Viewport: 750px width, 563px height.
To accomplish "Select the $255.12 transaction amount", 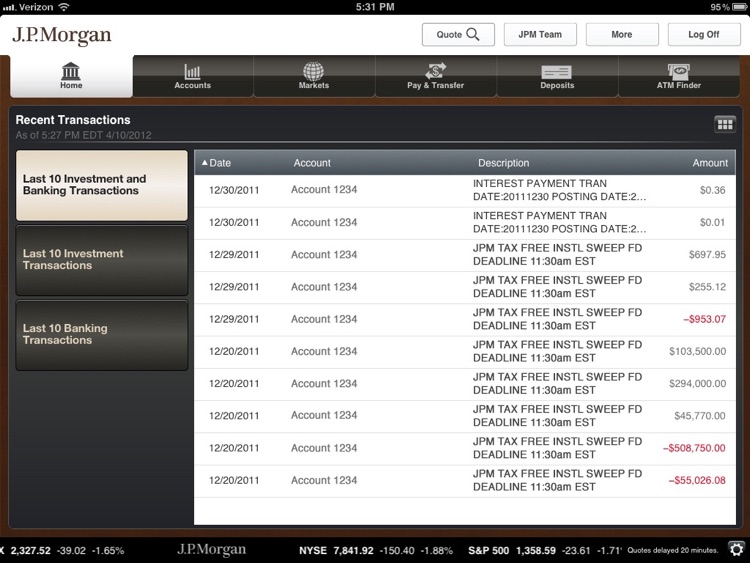I will point(707,287).
